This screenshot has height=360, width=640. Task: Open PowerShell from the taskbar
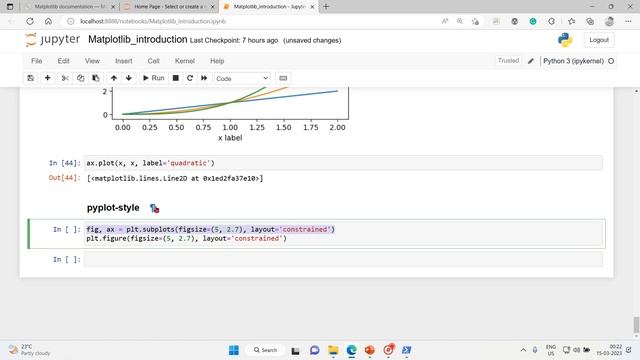click(x=407, y=350)
